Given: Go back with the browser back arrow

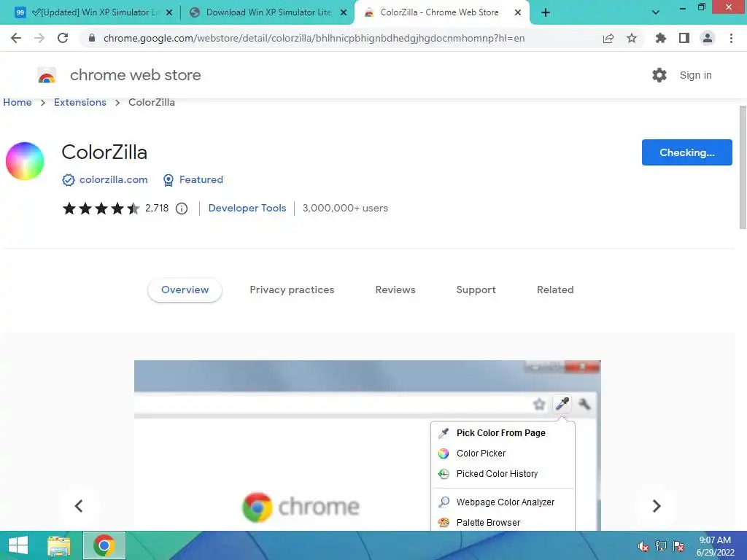Looking at the screenshot, I should click(x=16, y=38).
